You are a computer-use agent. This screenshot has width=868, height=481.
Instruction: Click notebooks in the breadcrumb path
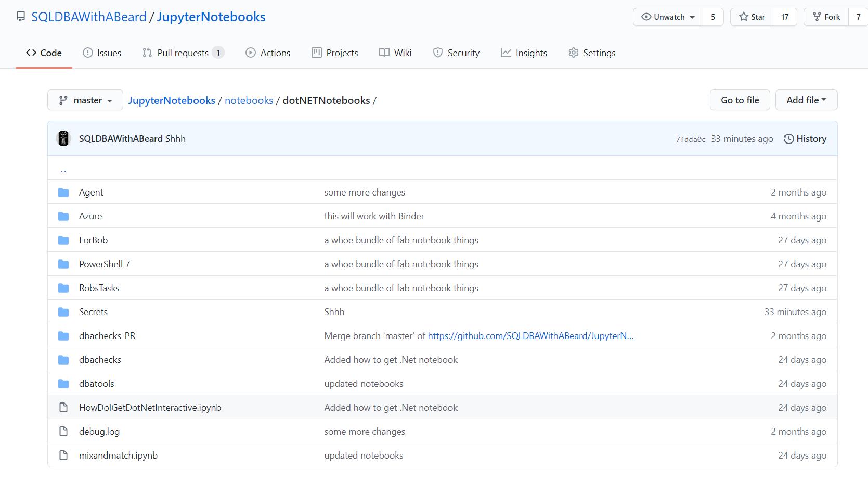pyautogui.click(x=249, y=100)
